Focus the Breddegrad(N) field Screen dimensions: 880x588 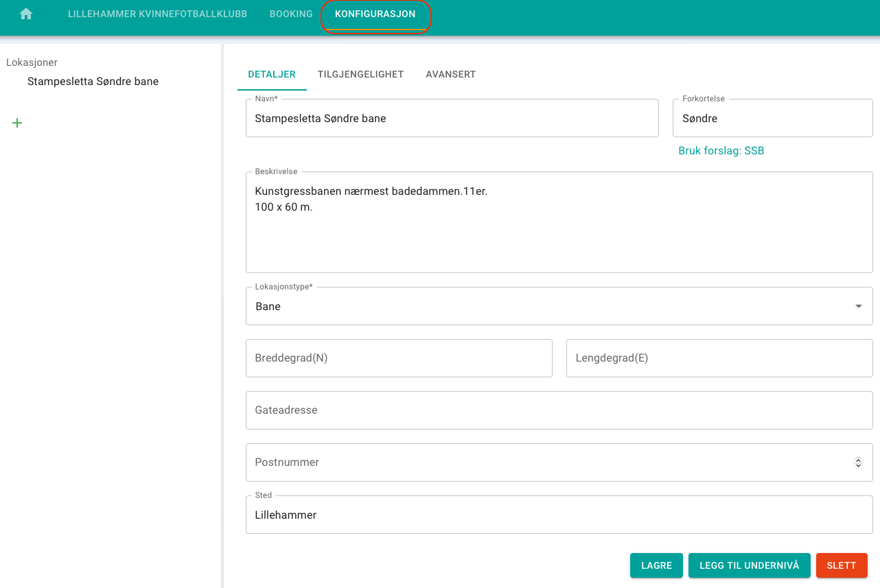399,358
